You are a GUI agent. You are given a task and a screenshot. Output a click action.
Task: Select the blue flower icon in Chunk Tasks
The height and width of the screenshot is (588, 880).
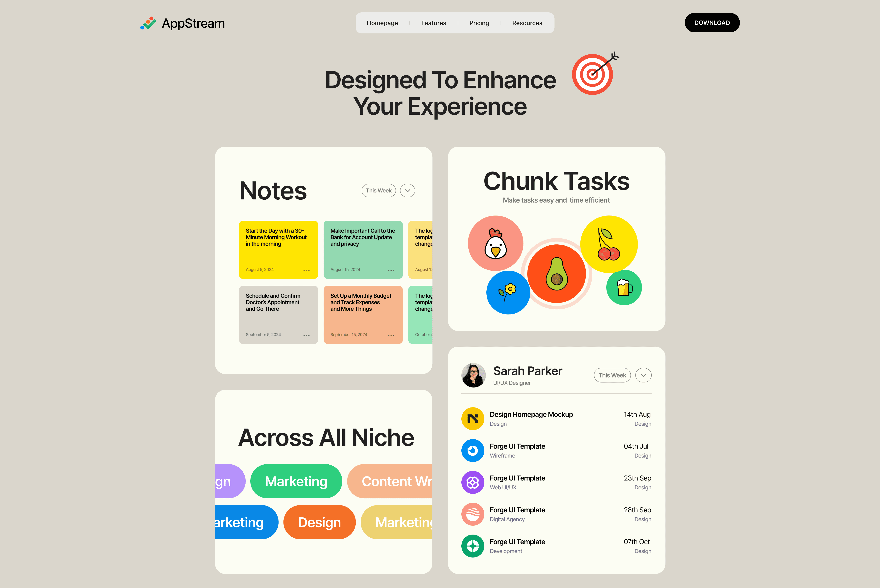[508, 293]
